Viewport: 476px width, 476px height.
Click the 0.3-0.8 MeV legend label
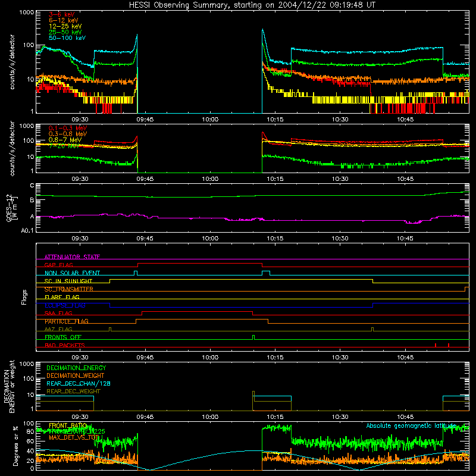(x=68, y=134)
